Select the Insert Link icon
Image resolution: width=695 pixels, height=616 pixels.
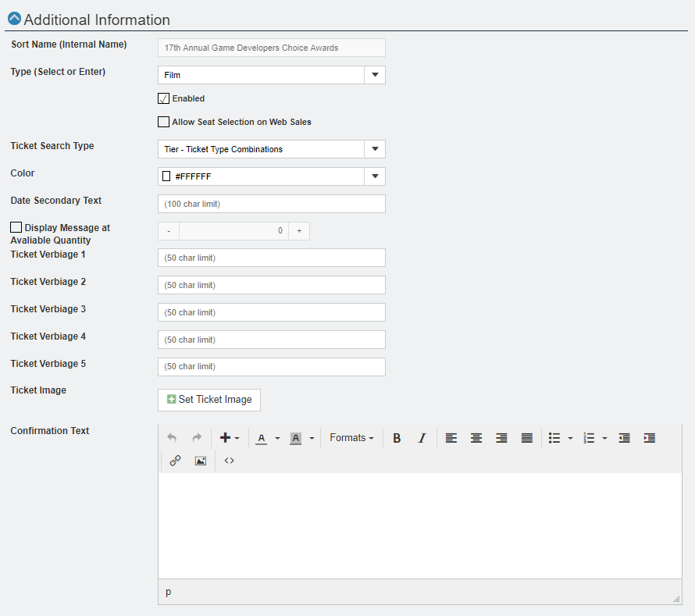[174, 461]
